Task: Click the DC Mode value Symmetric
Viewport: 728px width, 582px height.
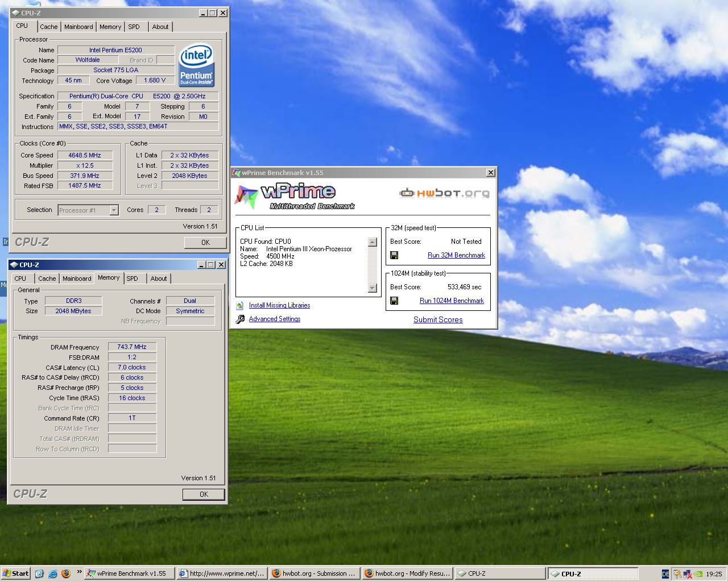Action: click(x=190, y=311)
